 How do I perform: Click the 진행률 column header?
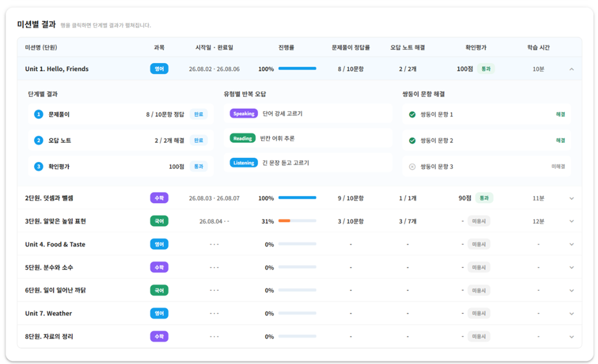click(x=286, y=47)
